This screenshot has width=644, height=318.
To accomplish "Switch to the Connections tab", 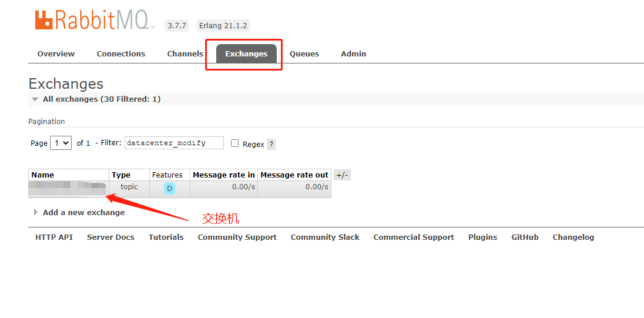I will coord(121,54).
